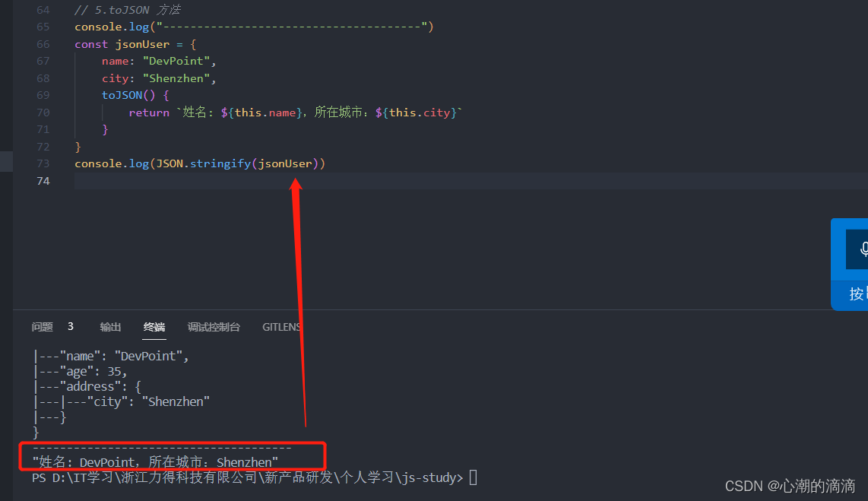Click the comment '// 5.toJSON 方法'
Image resolution: width=868 pixels, height=501 pixels.
(x=128, y=10)
